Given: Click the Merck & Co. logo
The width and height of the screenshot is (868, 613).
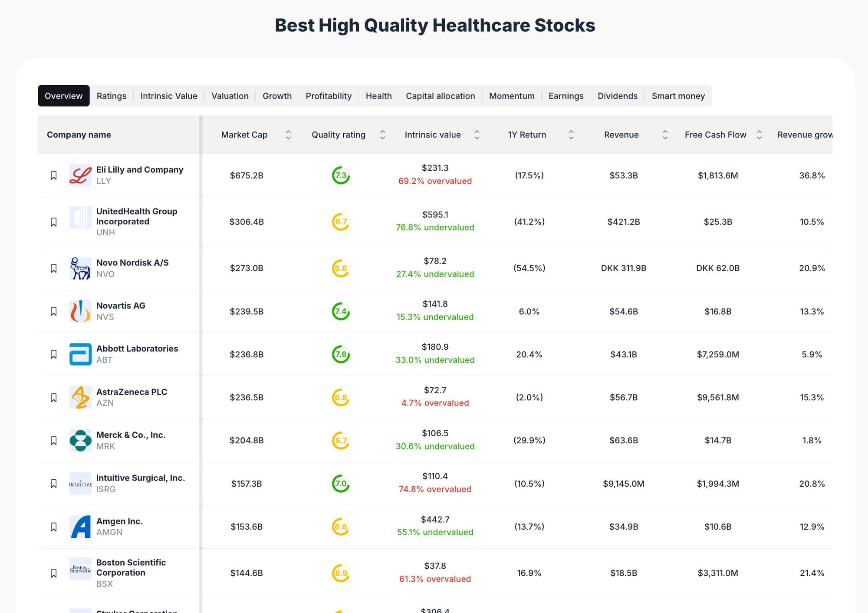Looking at the screenshot, I should (x=80, y=440).
